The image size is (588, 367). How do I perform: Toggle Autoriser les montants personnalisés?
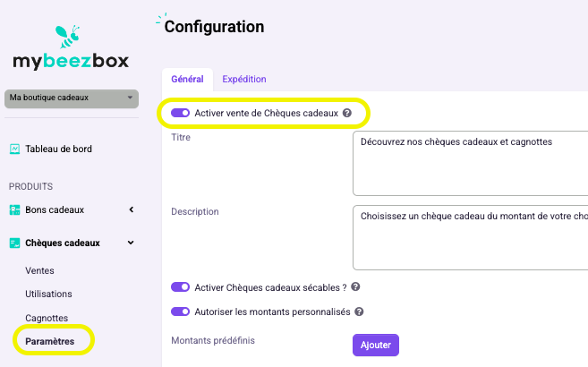[x=181, y=312]
